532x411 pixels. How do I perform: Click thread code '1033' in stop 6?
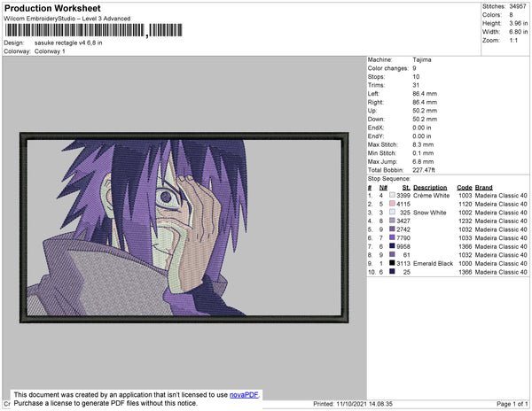(465, 238)
